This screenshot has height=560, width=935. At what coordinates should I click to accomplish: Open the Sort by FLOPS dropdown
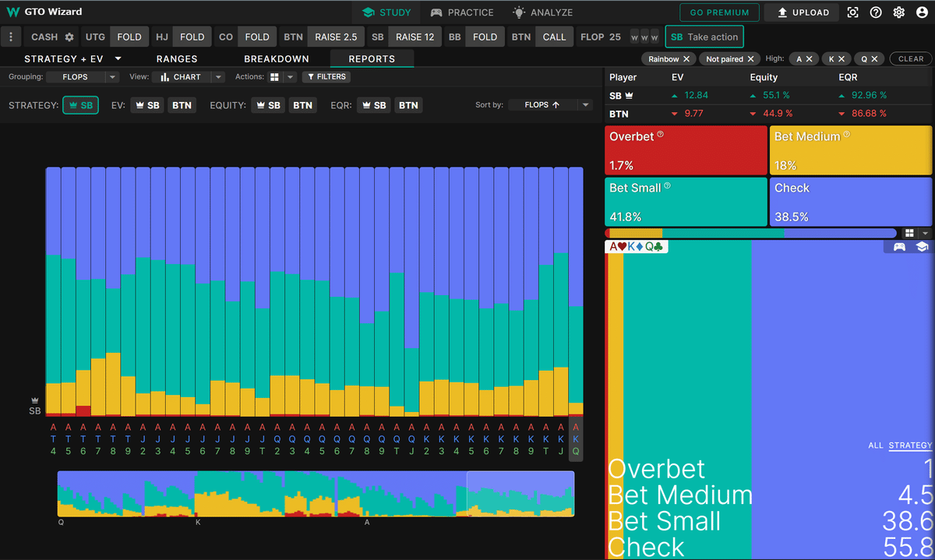pyautogui.click(x=550, y=105)
